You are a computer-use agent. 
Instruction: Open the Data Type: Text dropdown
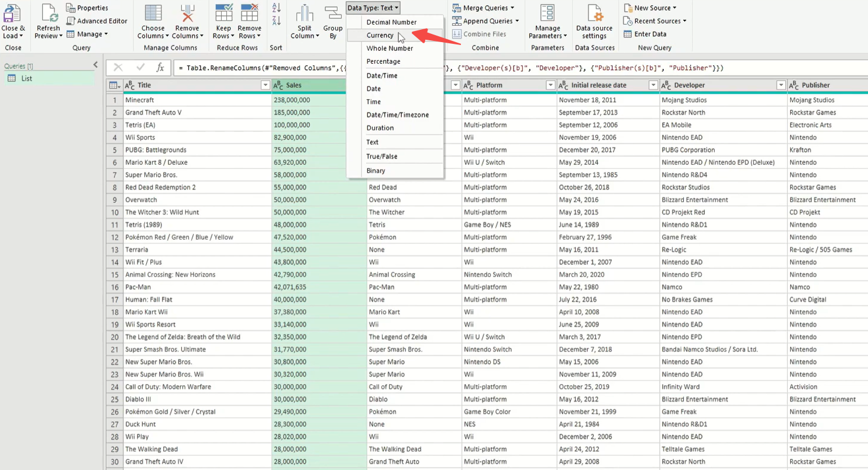click(x=373, y=8)
